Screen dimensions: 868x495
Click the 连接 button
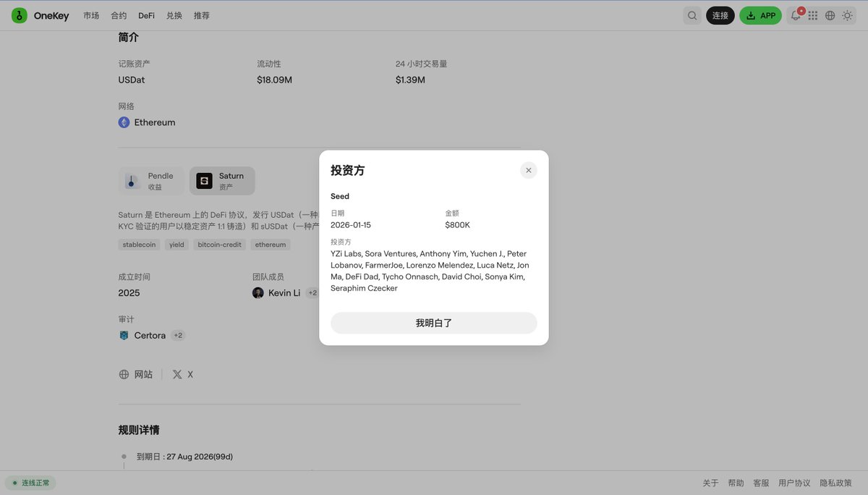click(x=720, y=15)
